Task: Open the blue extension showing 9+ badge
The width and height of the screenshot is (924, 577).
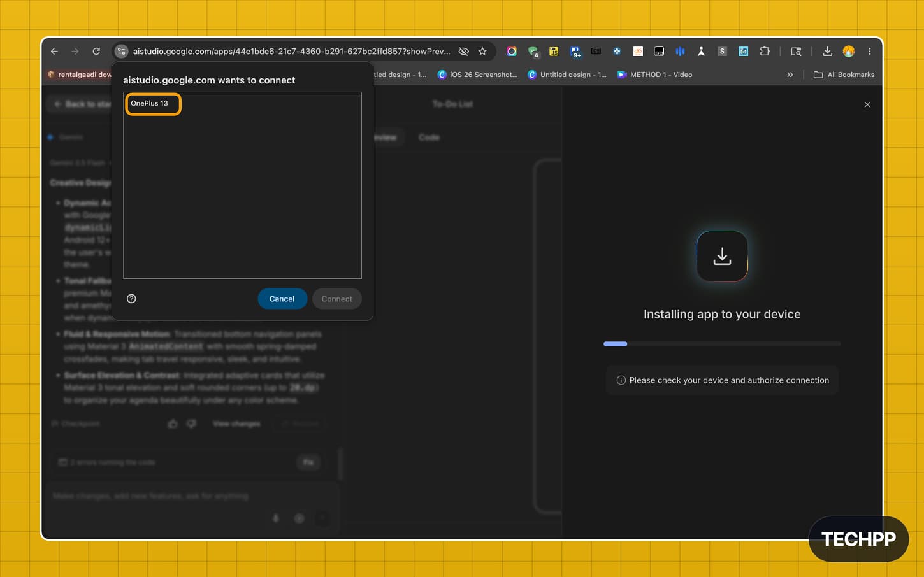Action: point(575,52)
